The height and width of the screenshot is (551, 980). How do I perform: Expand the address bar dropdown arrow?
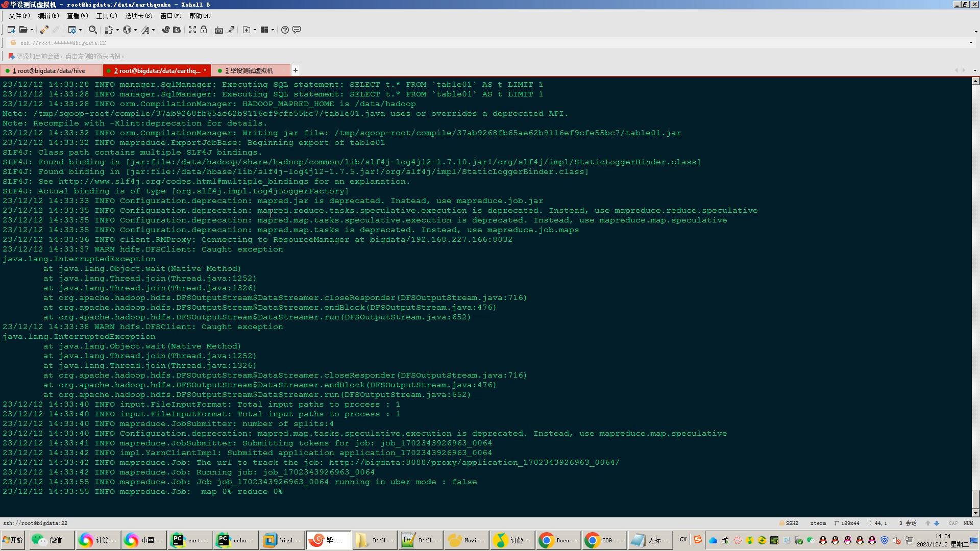click(970, 43)
